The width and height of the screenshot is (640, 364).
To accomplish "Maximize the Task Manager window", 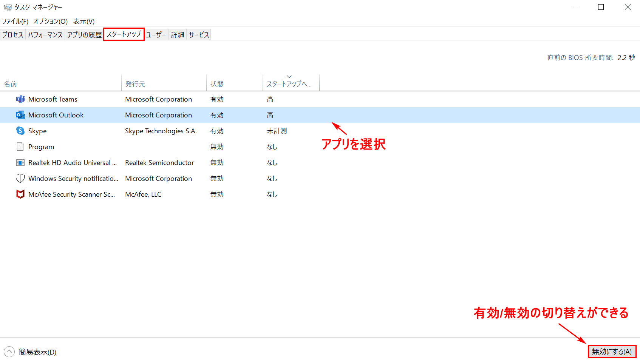I will coord(601,7).
